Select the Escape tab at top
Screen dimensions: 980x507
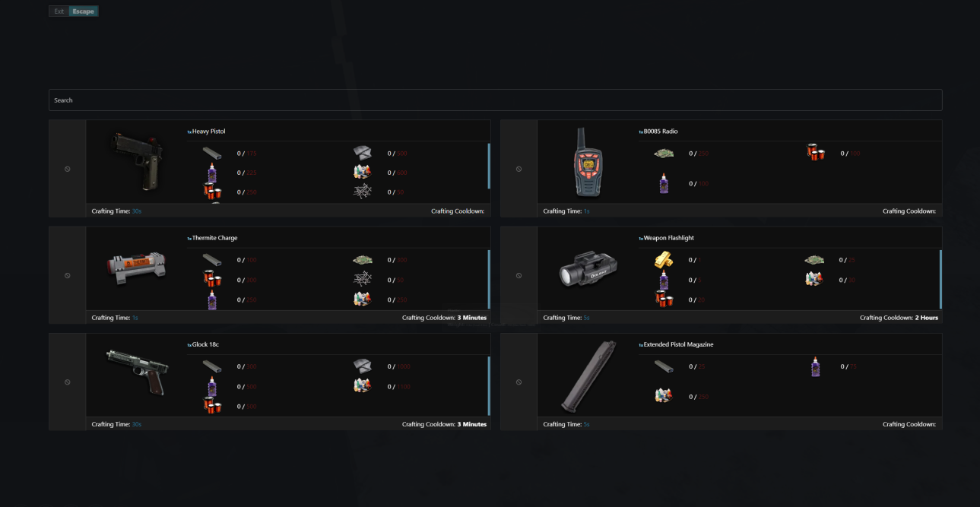(x=84, y=11)
